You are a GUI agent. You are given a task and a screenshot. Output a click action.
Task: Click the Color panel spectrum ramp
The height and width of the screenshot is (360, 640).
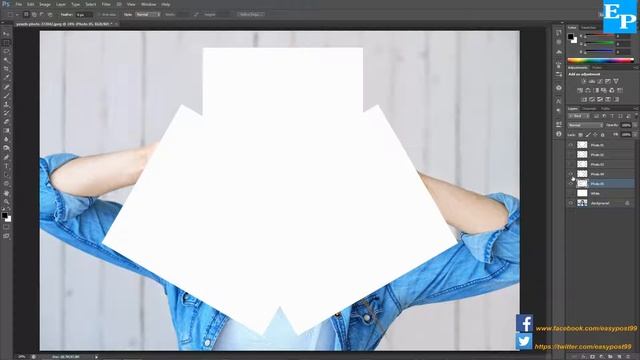click(600, 60)
